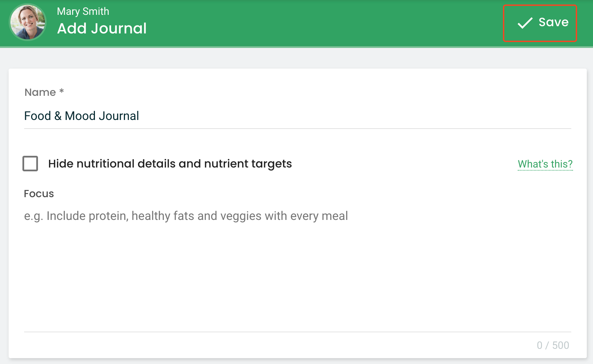The width and height of the screenshot is (593, 364).
Task: Open Mary Smith's profile photo
Action: [28, 22]
